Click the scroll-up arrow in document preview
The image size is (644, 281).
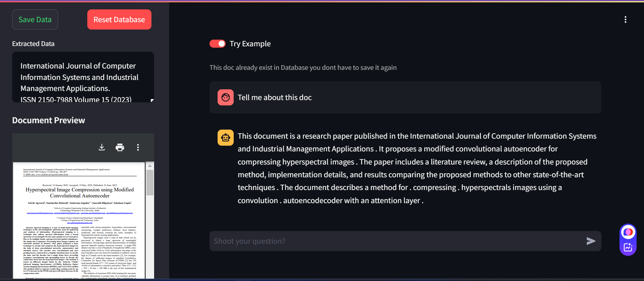150,166
